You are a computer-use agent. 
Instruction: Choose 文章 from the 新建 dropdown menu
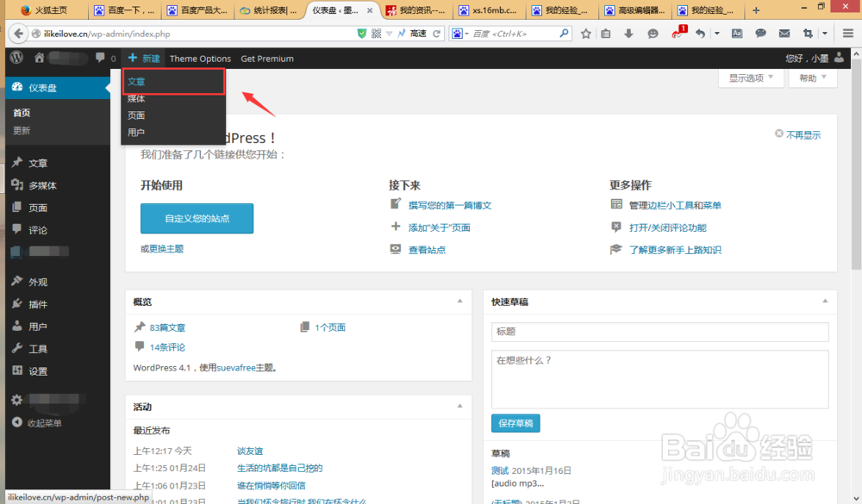click(137, 80)
